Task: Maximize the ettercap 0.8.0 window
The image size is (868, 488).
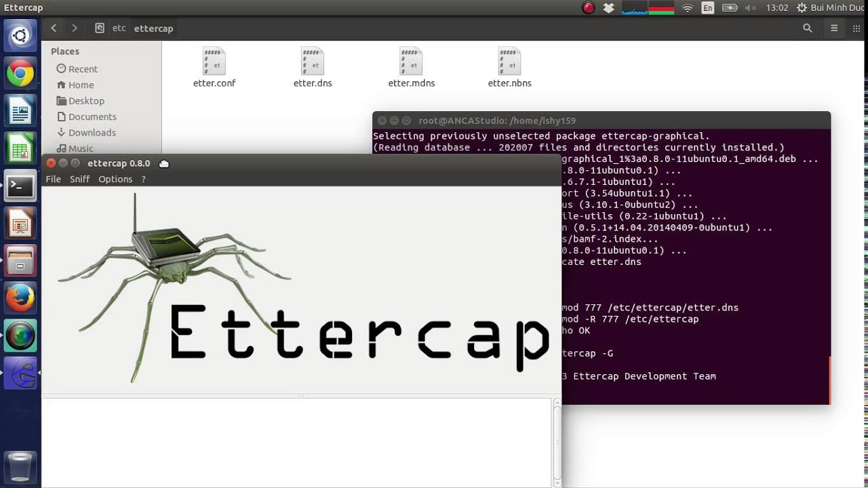Action: point(75,163)
